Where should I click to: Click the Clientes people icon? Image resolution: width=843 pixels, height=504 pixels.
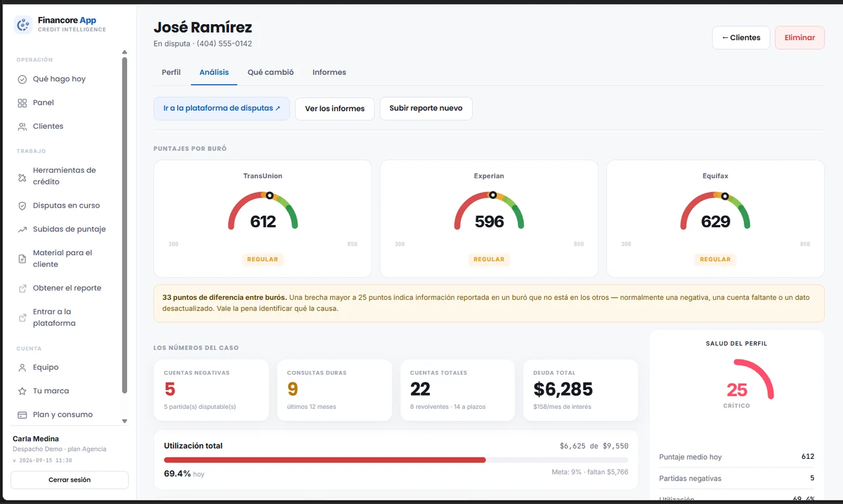coord(22,126)
